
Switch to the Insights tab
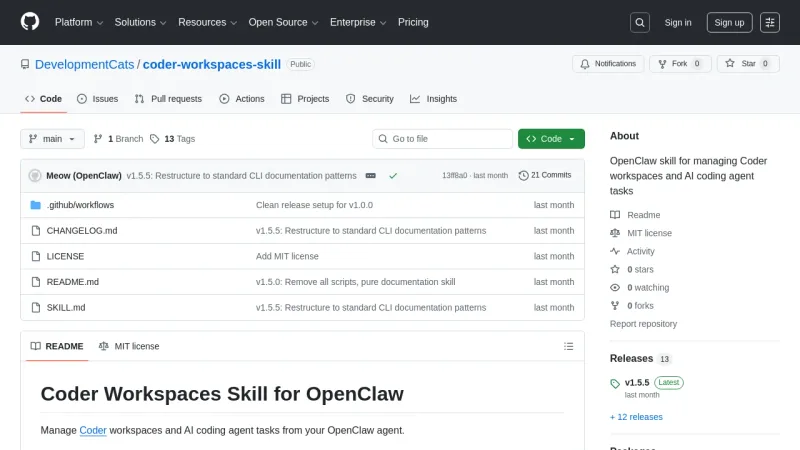coord(434,99)
